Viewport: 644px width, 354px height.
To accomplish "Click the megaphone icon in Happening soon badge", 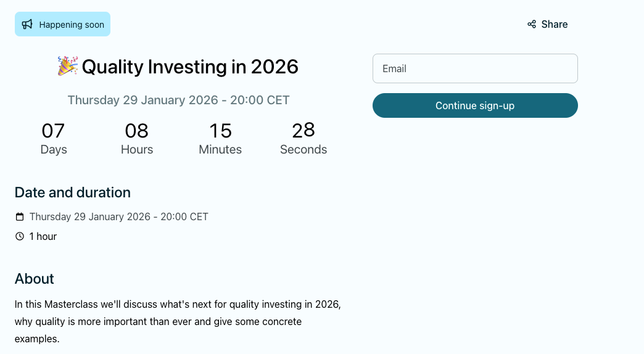I will [27, 25].
